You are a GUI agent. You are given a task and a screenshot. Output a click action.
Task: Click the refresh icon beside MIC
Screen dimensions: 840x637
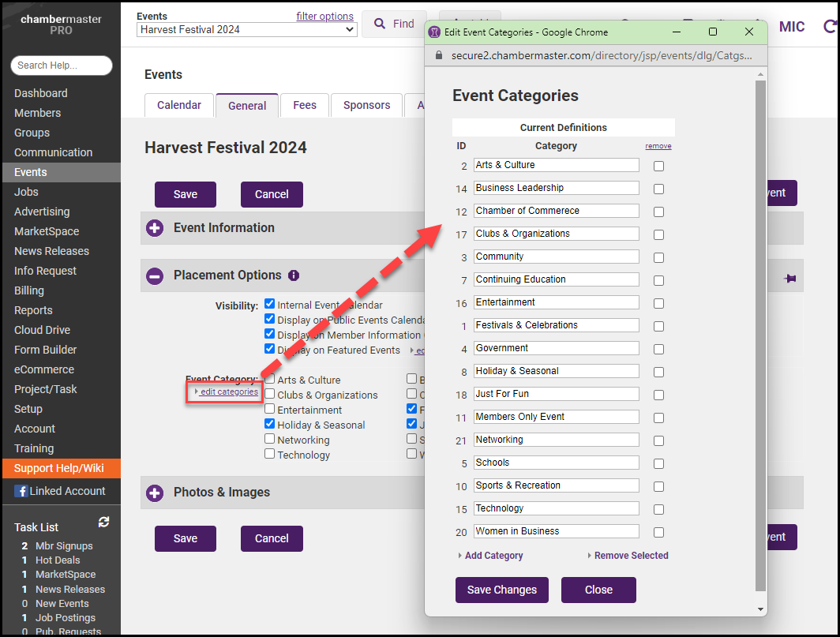tap(829, 27)
